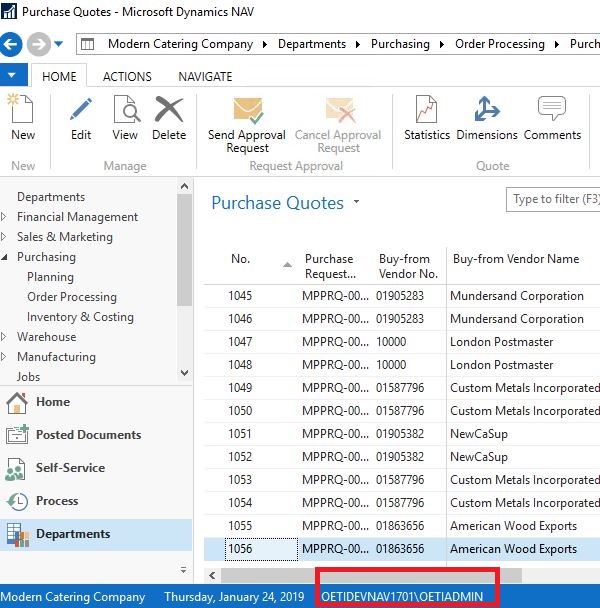Screen dimensions: 600x608
Task: Click arrow after Departments breadcrumb
Action: (x=358, y=45)
